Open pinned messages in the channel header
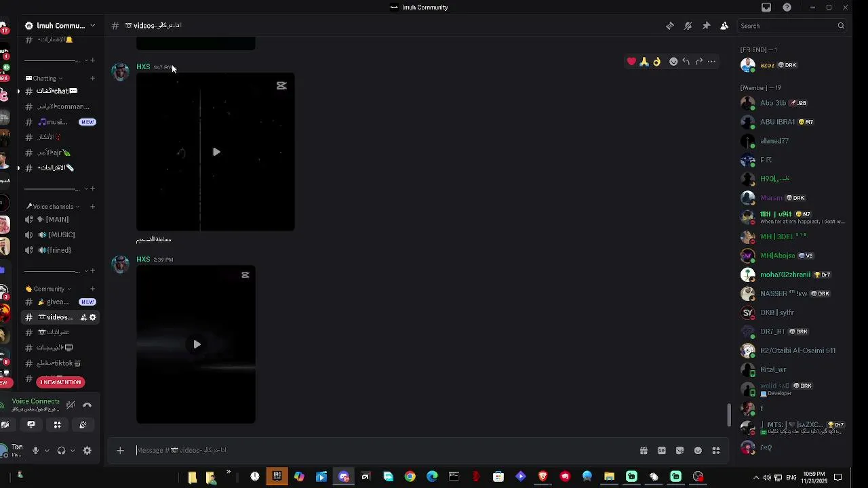 [x=706, y=26]
